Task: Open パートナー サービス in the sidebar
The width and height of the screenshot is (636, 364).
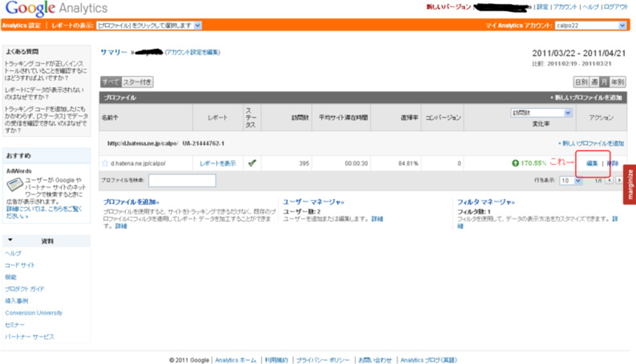Action: [x=29, y=337]
